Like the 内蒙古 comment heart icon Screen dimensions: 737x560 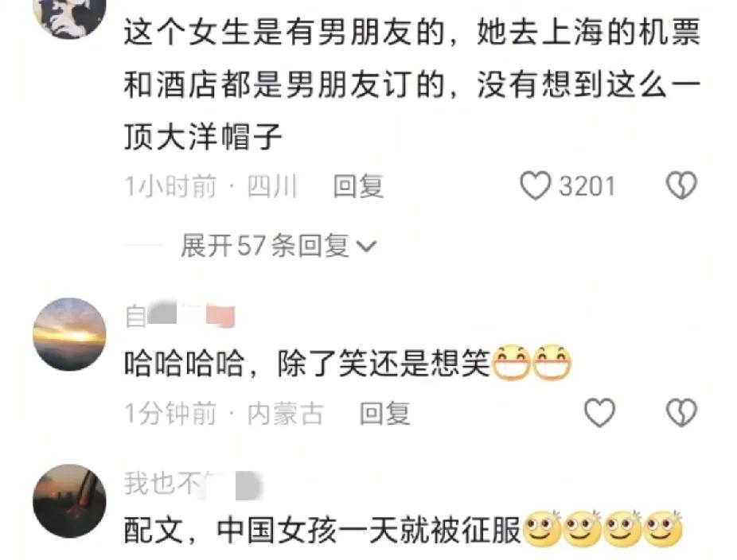click(x=599, y=413)
